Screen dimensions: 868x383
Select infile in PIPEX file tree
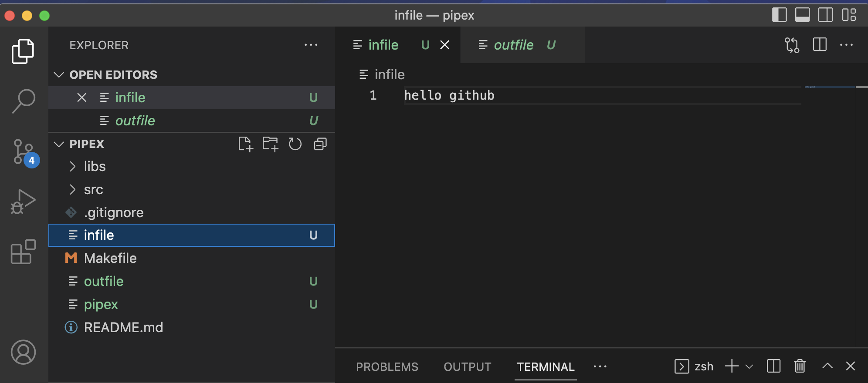tap(192, 235)
